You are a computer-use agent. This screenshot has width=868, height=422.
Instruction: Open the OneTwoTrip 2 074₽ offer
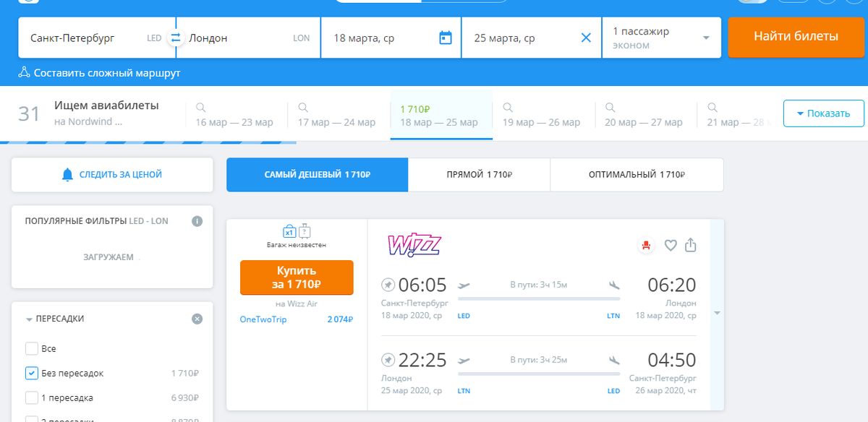tap(297, 319)
